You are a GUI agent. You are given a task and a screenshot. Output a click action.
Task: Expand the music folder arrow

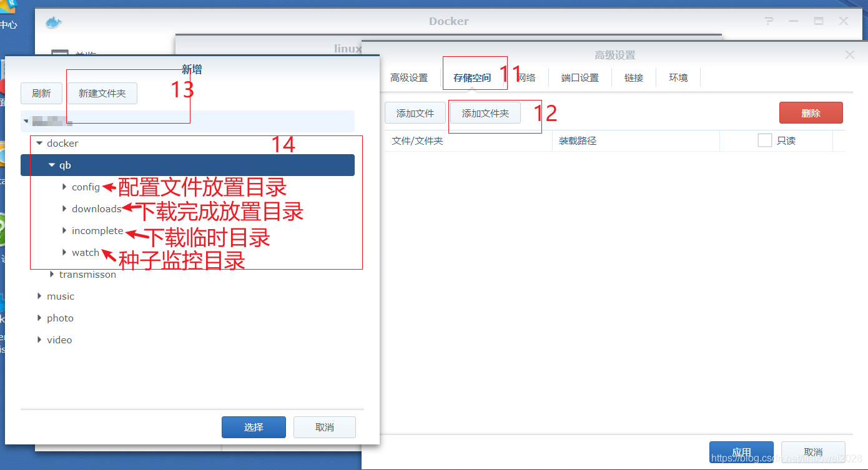(39, 296)
